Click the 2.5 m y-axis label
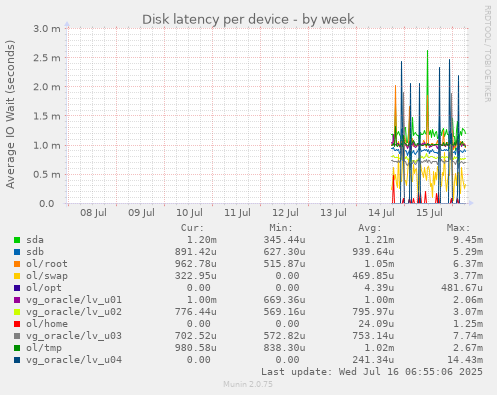 coord(47,58)
